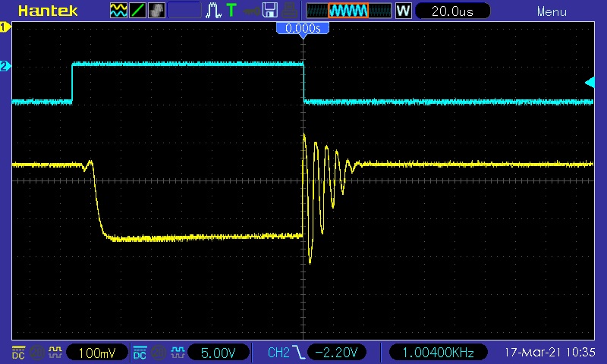Click the yellow channel 1 ground marker
Screen dimensions: 607x364
click(x=5, y=27)
